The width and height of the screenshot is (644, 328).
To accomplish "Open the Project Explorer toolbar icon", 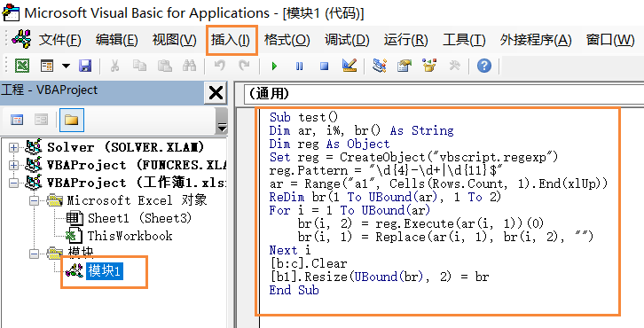I will coord(380,66).
